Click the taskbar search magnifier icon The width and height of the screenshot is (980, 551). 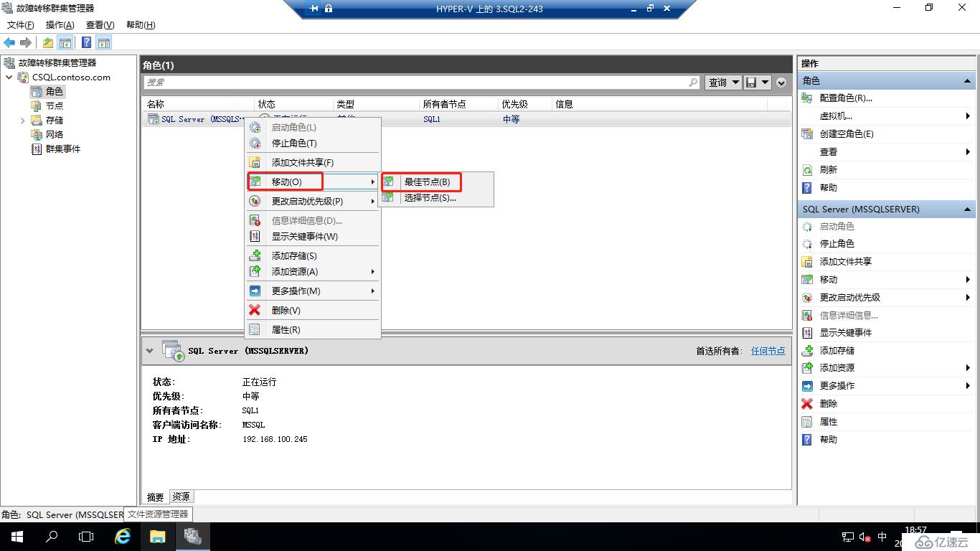(x=52, y=537)
